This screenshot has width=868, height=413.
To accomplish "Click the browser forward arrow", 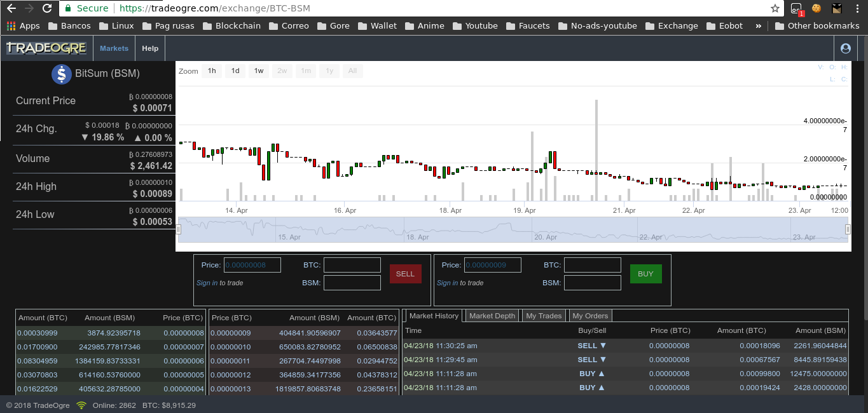I will click(x=29, y=8).
